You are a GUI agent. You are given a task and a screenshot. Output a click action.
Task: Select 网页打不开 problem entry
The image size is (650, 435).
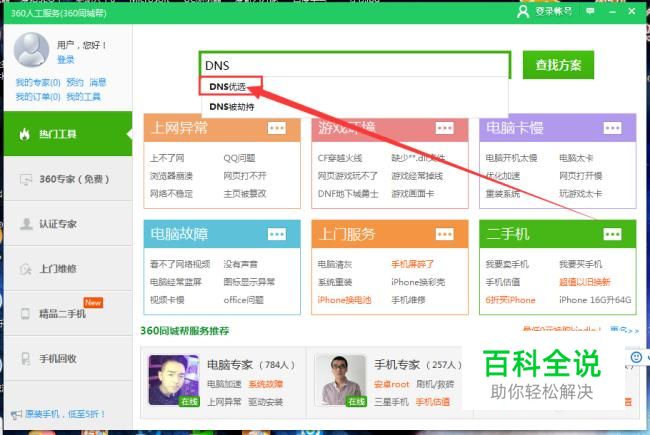245,176
